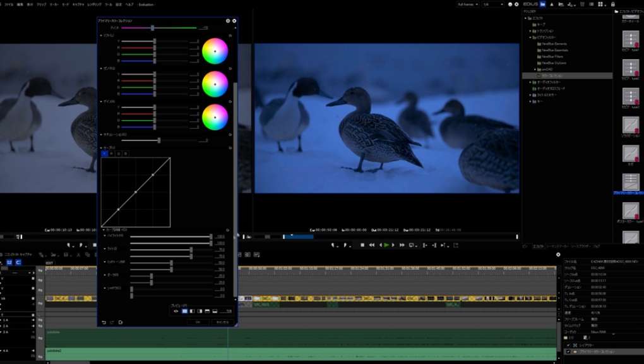Open the Full-frame dropdown in top bar
644x364 pixels.
[x=468, y=4]
